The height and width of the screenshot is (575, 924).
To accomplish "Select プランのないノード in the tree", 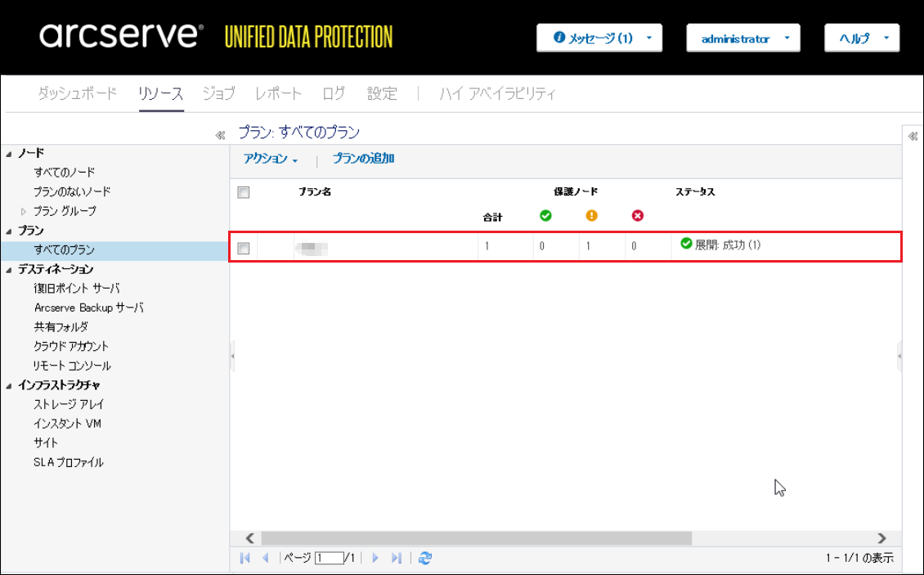I will click(72, 191).
